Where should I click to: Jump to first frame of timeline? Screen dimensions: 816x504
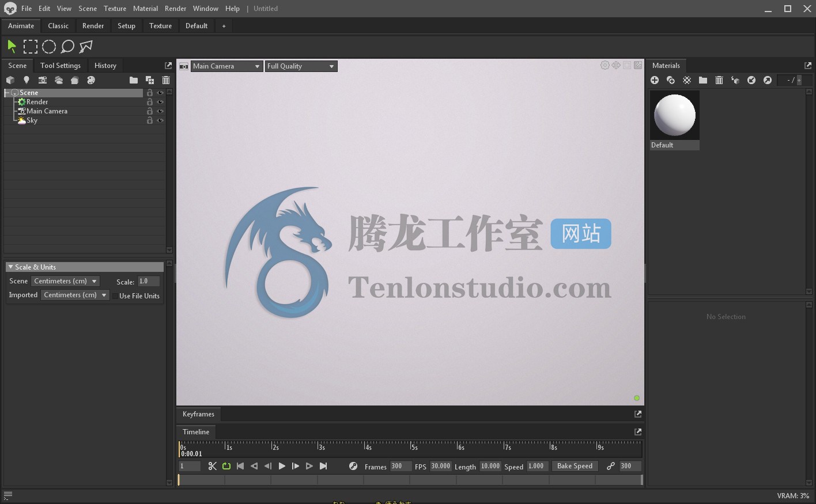coord(240,466)
